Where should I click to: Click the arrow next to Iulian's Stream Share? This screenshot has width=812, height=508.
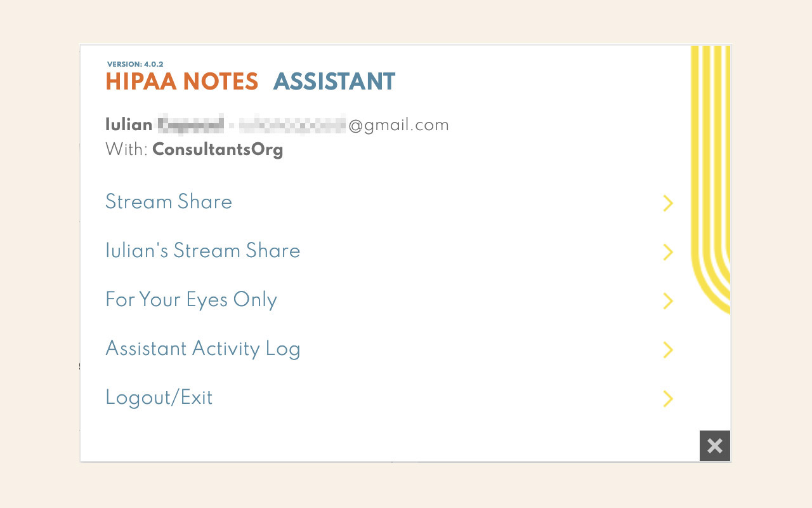(667, 252)
